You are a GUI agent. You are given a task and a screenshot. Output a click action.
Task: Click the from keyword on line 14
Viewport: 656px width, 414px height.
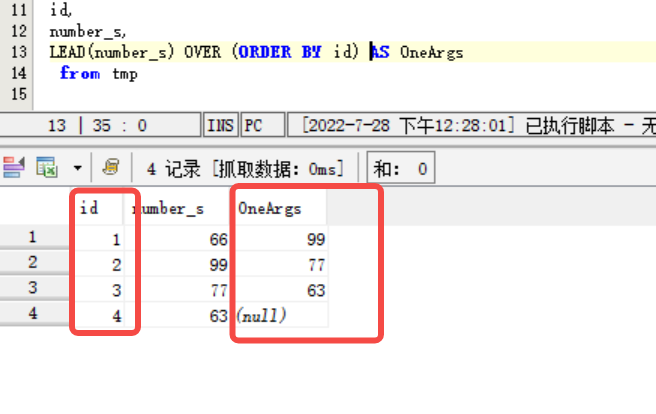click(x=80, y=73)
